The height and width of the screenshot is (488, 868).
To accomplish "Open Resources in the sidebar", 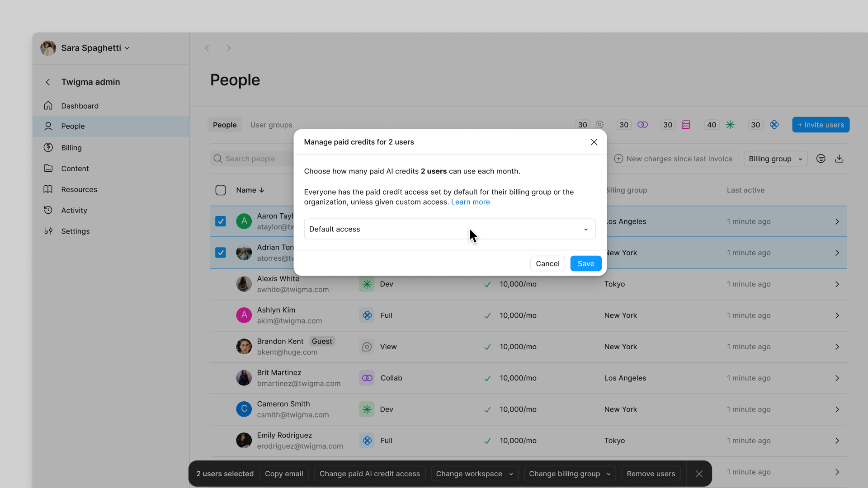I will click(111, 189).
